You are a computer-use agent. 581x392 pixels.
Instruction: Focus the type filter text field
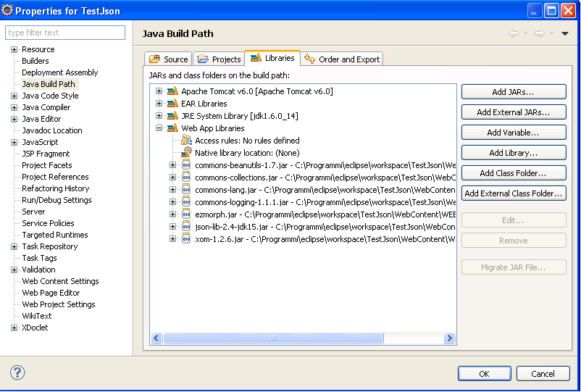pos(65,33)
